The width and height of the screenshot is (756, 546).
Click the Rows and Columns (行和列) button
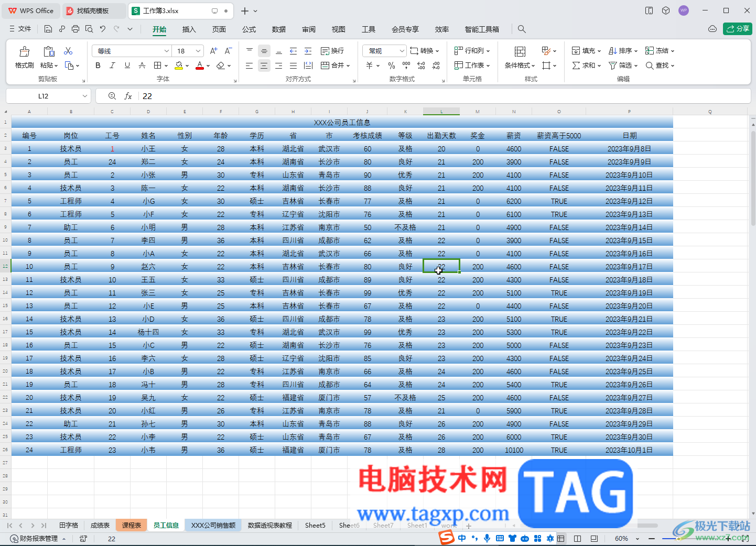tap(472, 51)
